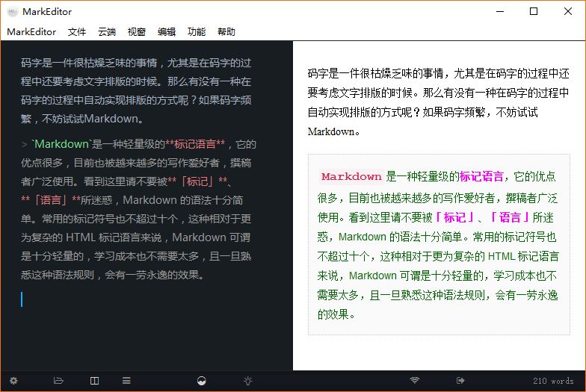Screen dimensions: 586x392
Task: Click green `Markdown` code text in editor
Action: (61, 144)
